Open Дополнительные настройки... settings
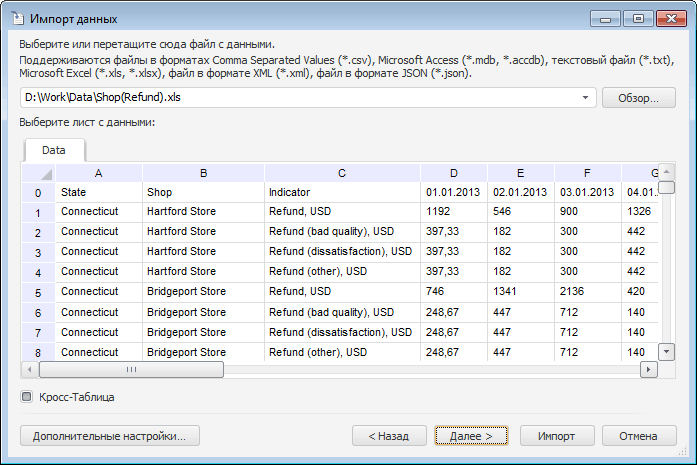This screenshot has width=697, height=465. 110,436
